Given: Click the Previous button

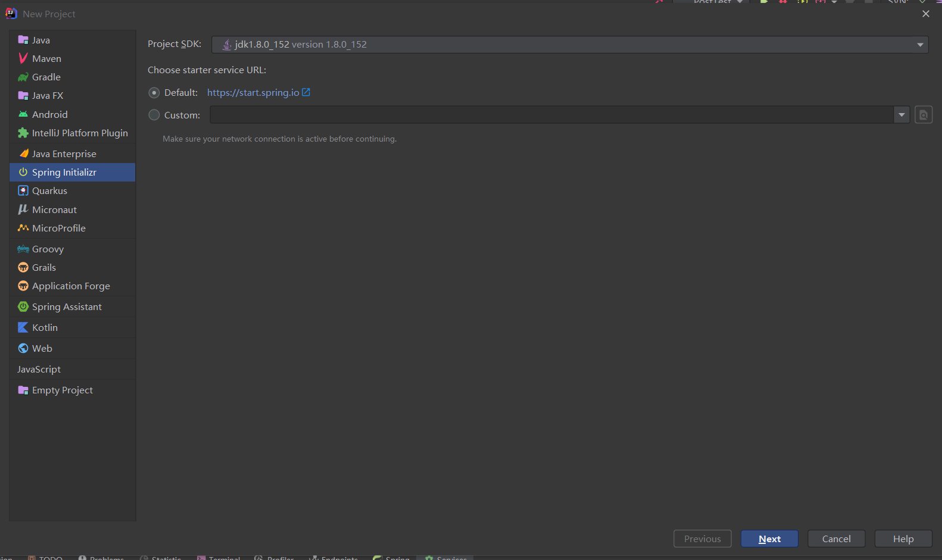Looking at the screenshot, I should (x=703, y=539).
